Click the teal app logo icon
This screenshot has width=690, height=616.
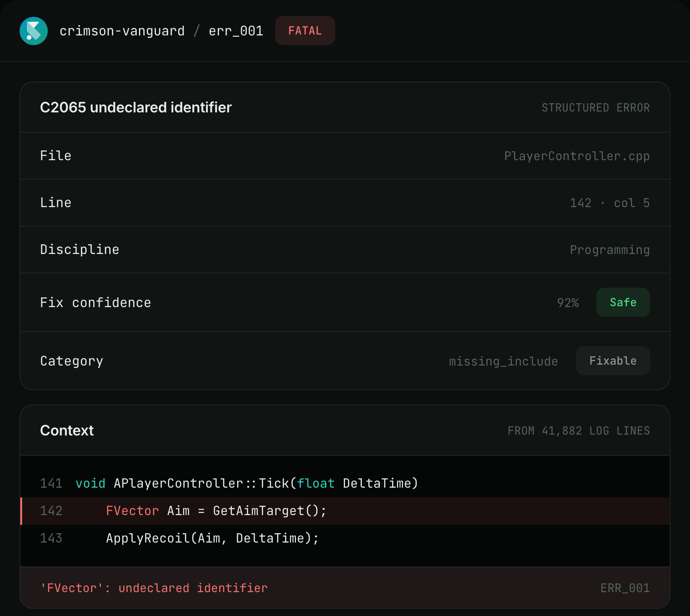(x=34, y=31)
